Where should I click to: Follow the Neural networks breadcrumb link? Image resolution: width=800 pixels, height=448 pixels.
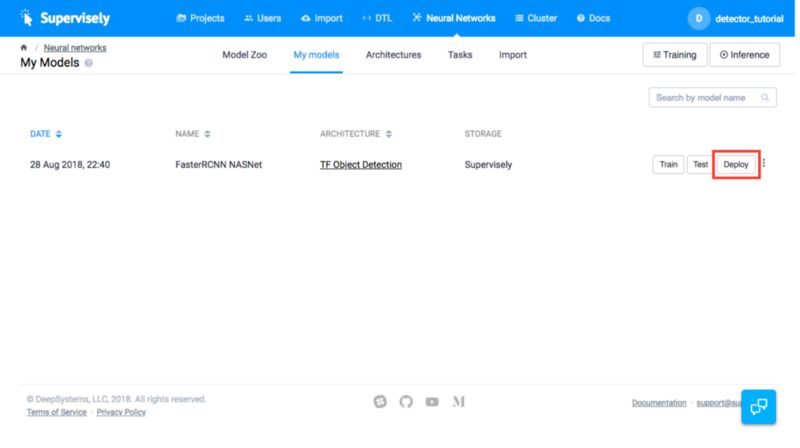coord(75,47)
